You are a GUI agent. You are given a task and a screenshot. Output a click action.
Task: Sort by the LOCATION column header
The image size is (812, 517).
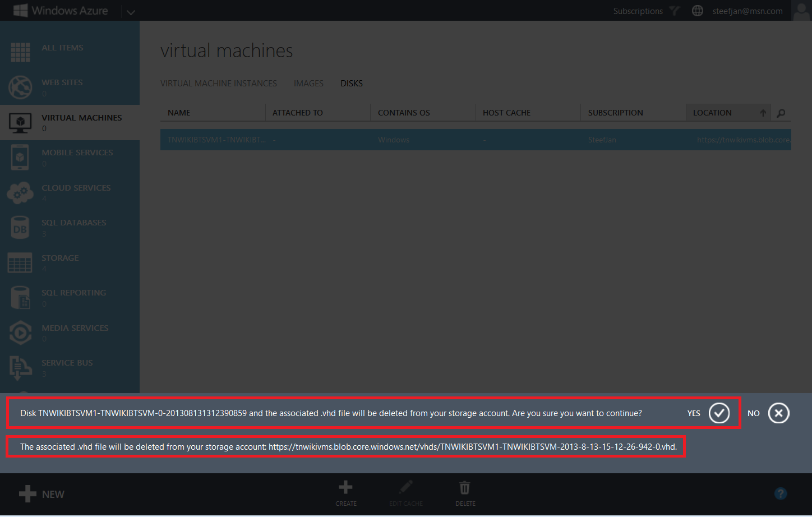(x=728, y=113)
